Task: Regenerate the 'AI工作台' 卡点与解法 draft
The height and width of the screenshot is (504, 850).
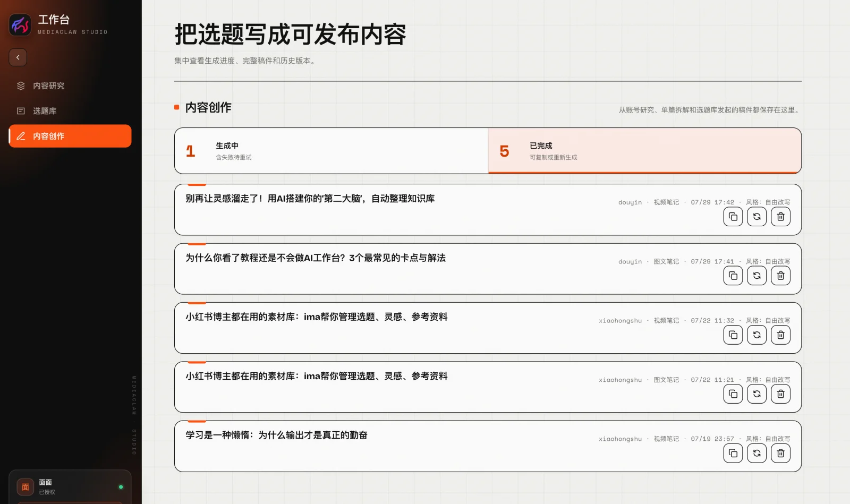Action: coord(757,276)
